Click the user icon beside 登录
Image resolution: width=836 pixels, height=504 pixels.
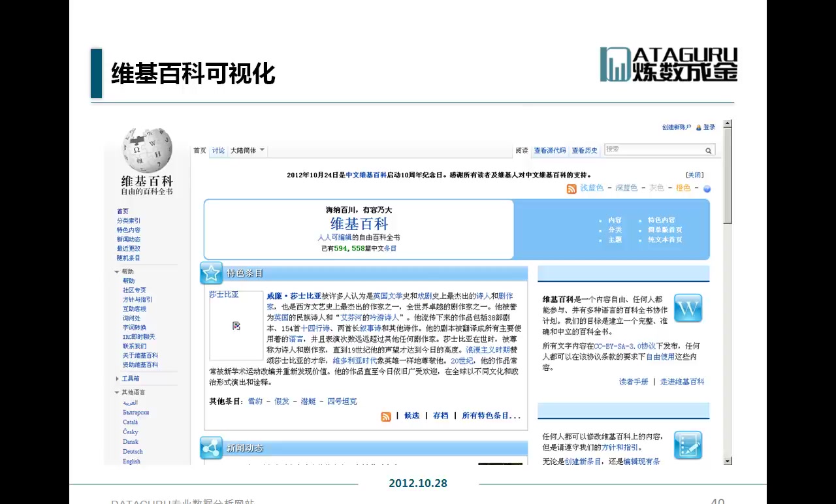tap(698, 127)
